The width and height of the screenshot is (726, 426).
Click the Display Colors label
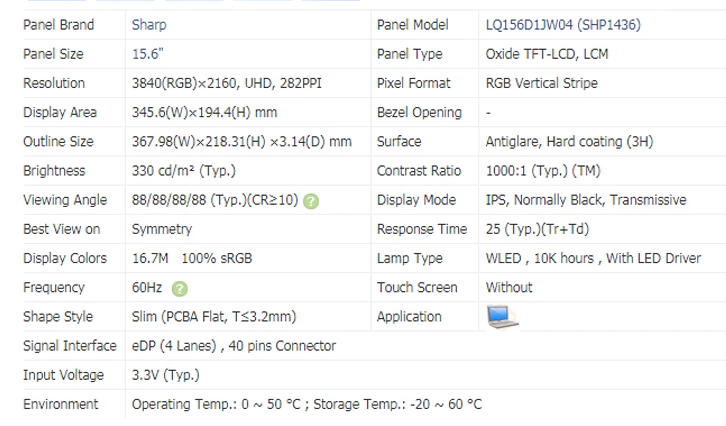click(65, 258)
